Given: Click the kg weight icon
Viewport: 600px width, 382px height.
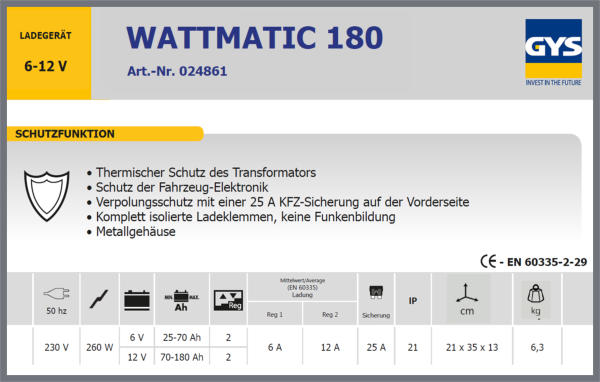Looking at the screenshot, I should (536, 294).
